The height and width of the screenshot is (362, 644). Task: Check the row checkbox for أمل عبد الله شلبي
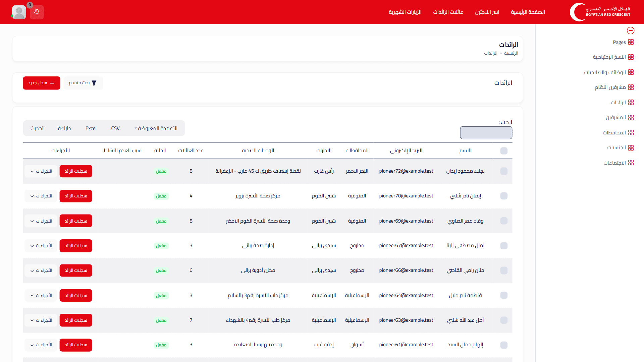pyautogui.click(x=504, y=320)
